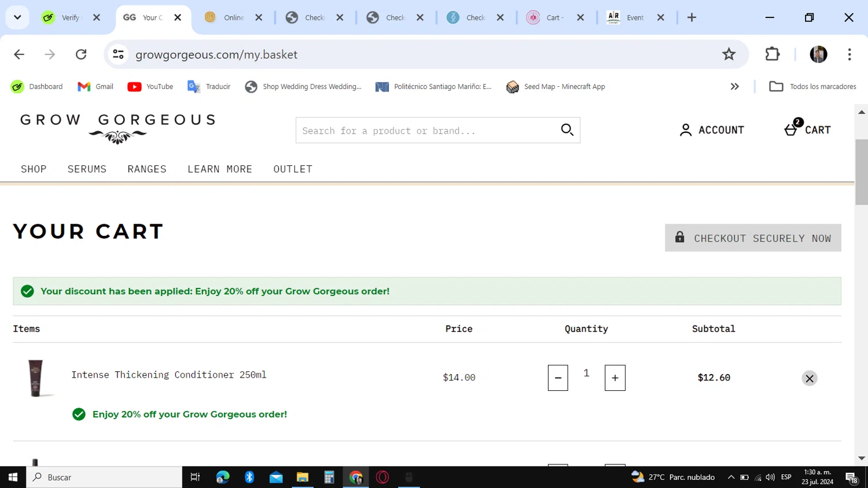This screenshot has height=488, width=868.
Task: Open the Chrome three-dot menu
Action: pos(849,54)
